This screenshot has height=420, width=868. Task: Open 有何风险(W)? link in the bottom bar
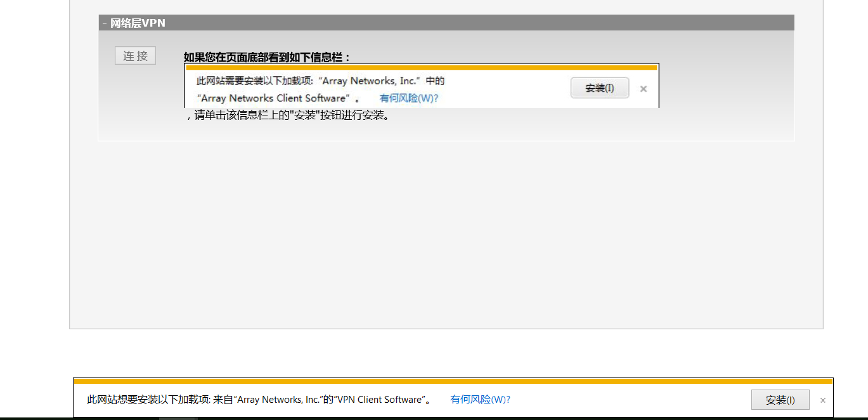pos(480,400)
